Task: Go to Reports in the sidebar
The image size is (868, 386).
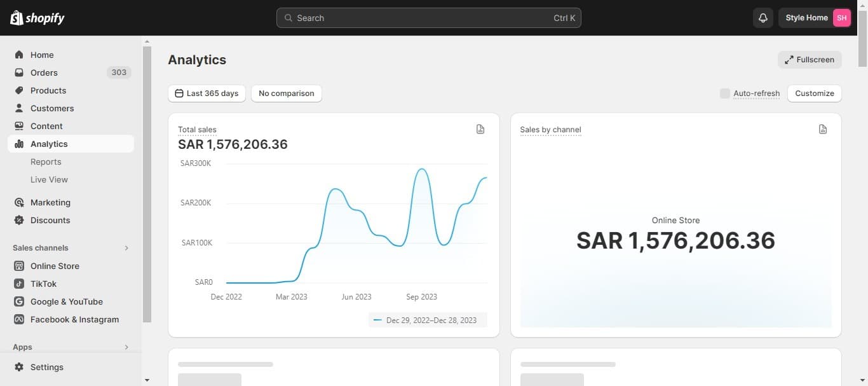Action: pos(46,162)
